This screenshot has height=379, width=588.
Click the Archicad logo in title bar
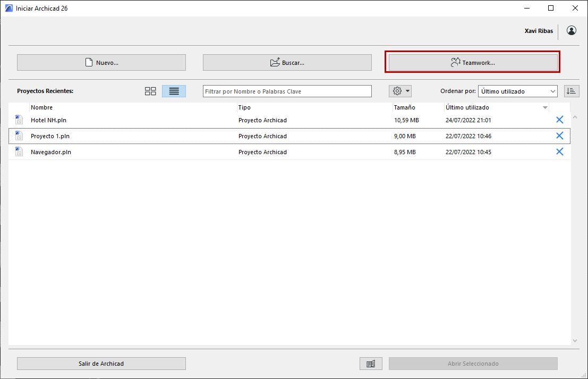click(x=8, y=8)
